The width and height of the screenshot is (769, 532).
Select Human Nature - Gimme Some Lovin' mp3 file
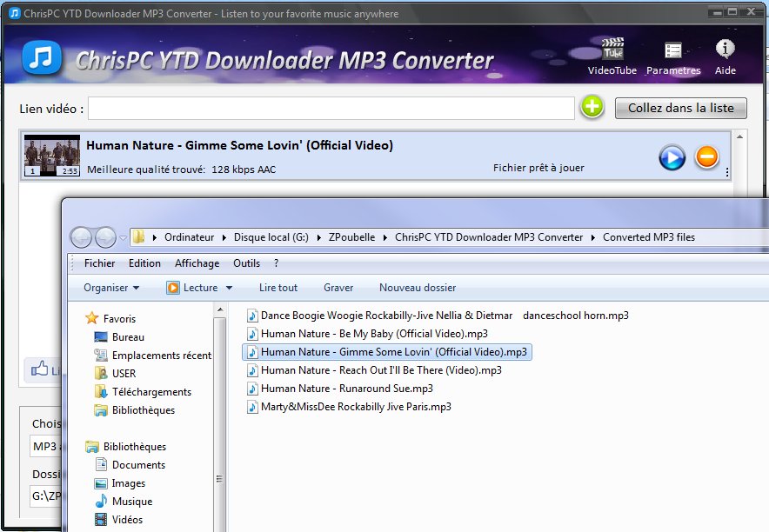click(387, 352)
